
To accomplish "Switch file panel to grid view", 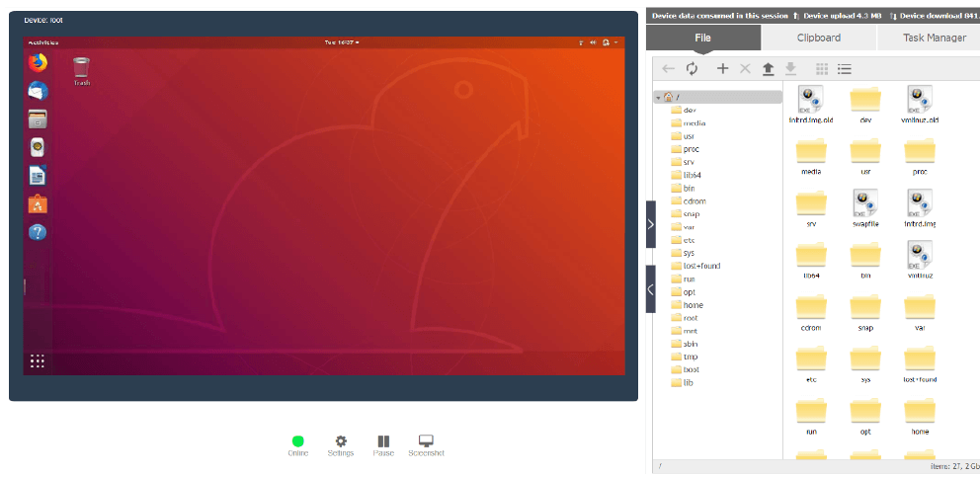I will click(x=822, y=69).
